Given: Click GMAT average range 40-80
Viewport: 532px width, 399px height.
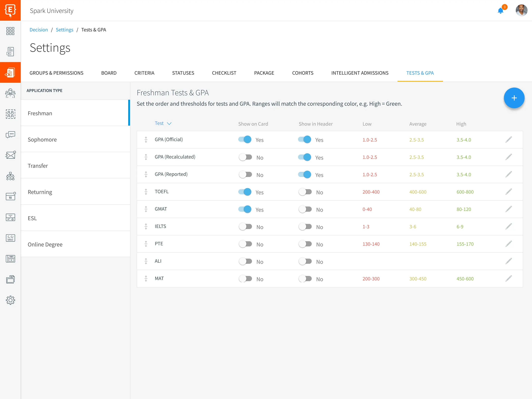Looking at the screenshot, I should click(415, 209).
